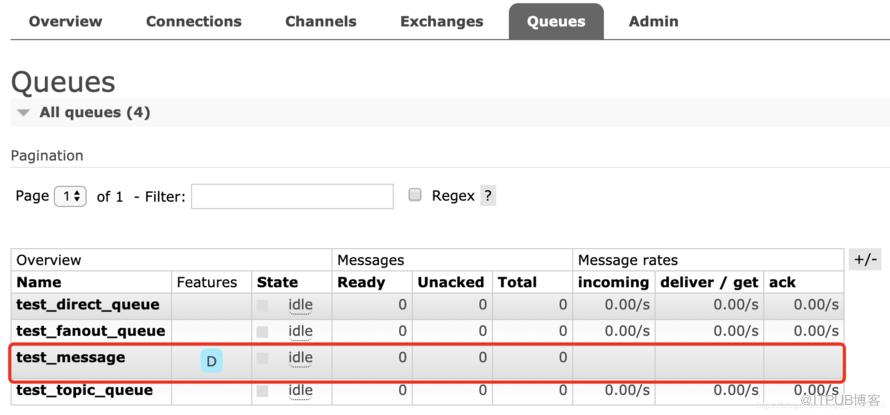Open the Page number dropdown
Viewport: 890px width, 415px height.
coord(70,196)
